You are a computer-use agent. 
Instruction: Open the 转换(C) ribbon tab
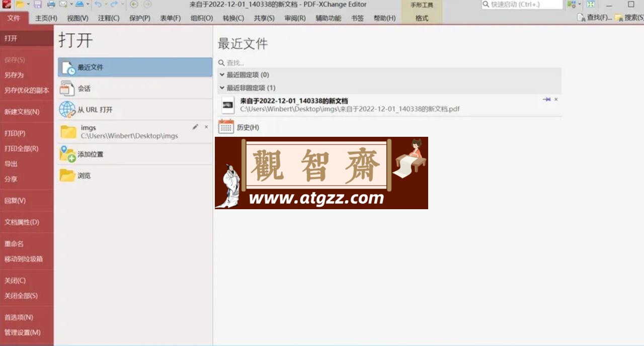(233, 18)
